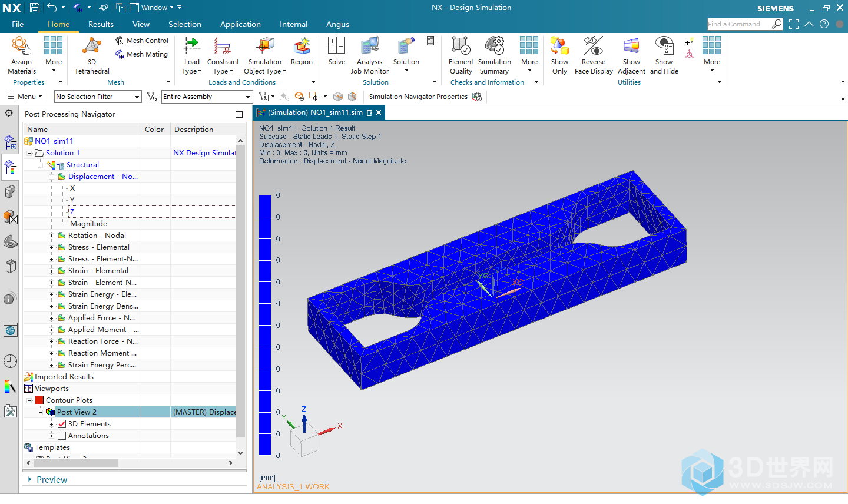Open the Menu dropdown

point(25,97)
